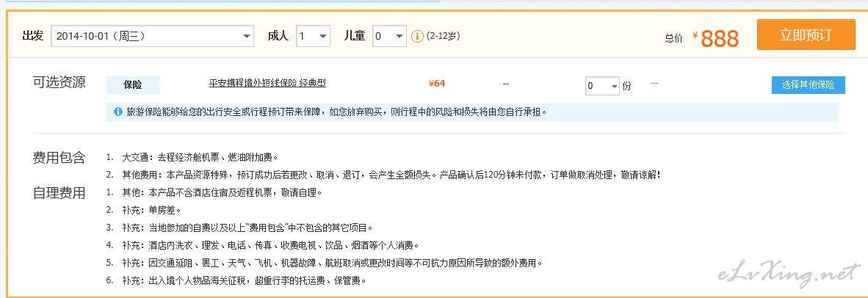Click the 儿童 label
This screenshot has width=868, height=298.
click(x=354, y=36)
